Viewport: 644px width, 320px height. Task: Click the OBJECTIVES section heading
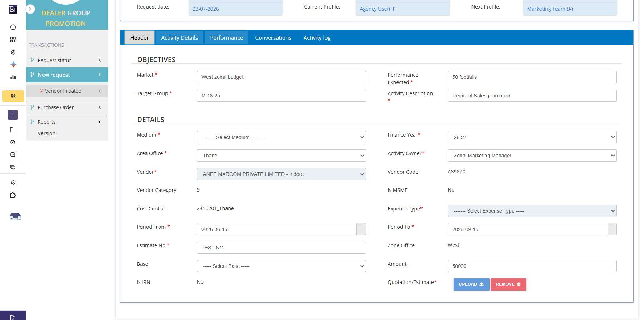(x=156, y=60)
